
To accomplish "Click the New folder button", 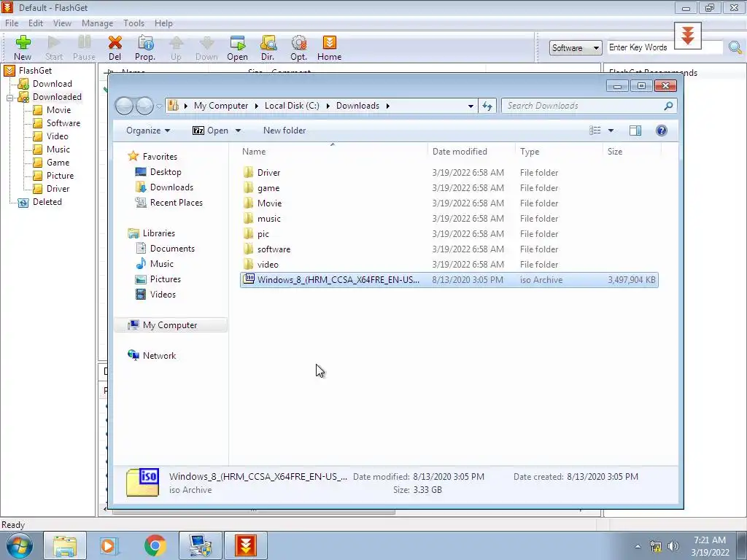I will pos(285,131).
